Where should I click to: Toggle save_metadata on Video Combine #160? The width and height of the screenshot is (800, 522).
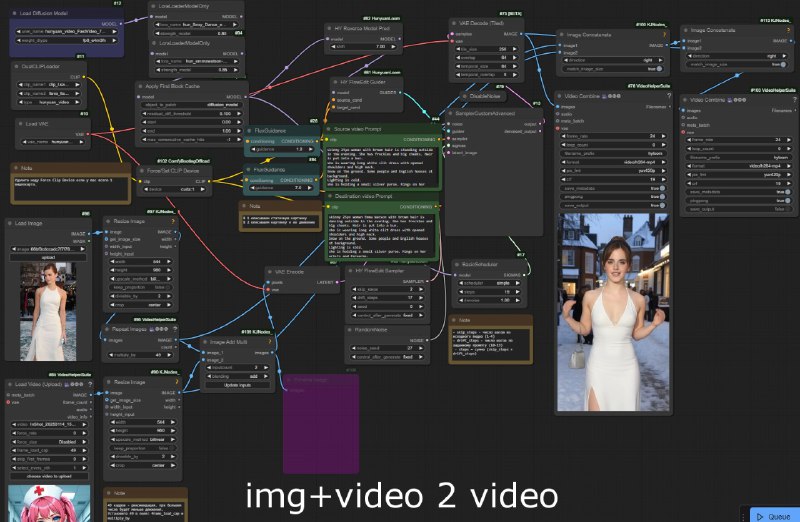click(739, 192)
